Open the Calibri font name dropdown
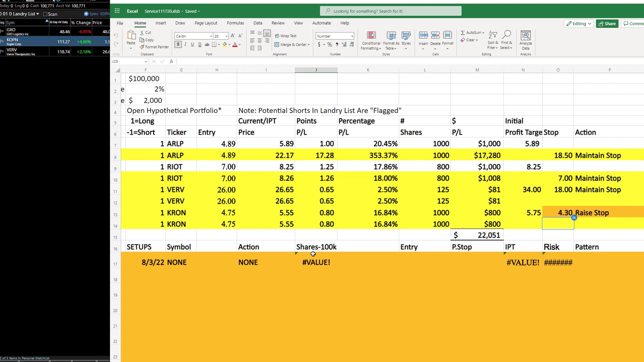This screenshot has width=644, height=362. coord(211,36)
